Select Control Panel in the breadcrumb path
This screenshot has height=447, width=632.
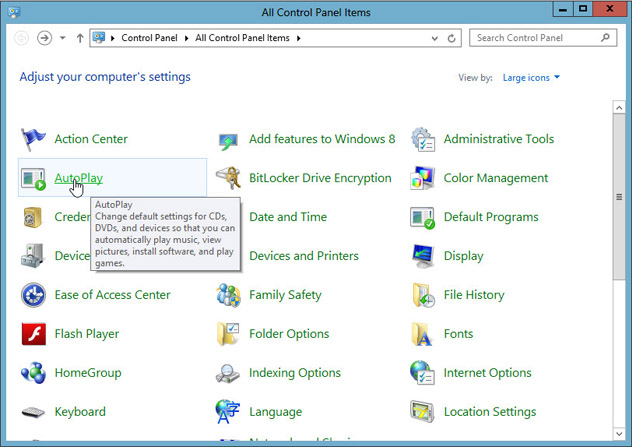pos(149,38)
